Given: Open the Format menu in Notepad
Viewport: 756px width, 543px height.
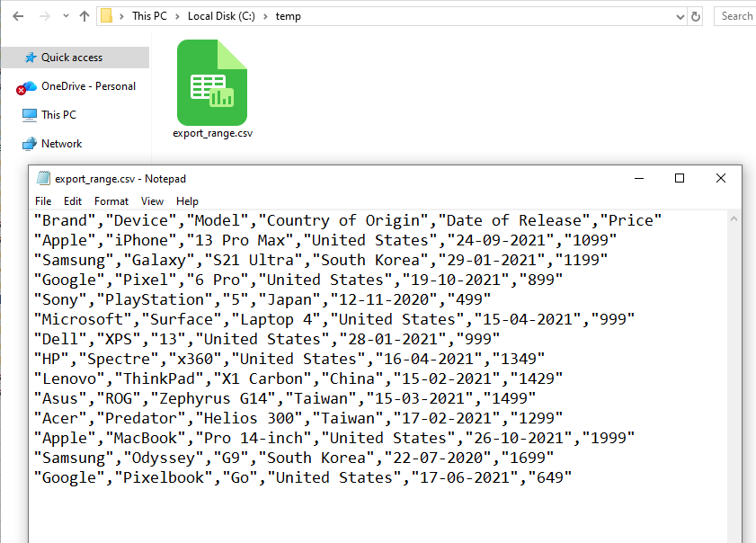Looking at the screenshot, I should pyautogui.click(x=111, y=200).
